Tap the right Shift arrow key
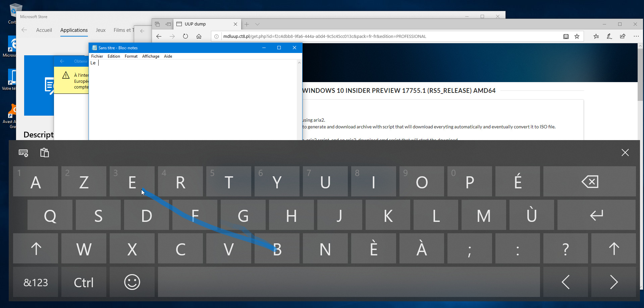The image size is (644, 308). pyautogui.click(x=613, y=249)
